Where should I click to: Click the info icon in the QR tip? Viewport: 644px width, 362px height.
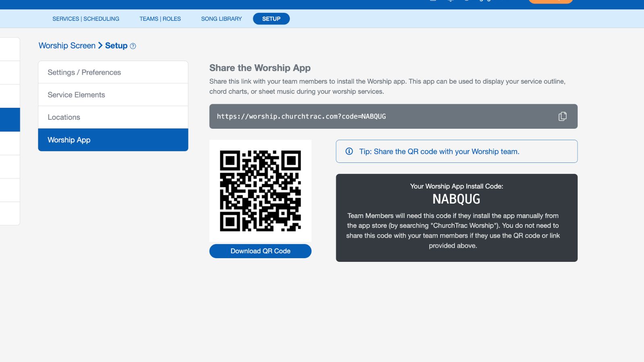(349, 151)
